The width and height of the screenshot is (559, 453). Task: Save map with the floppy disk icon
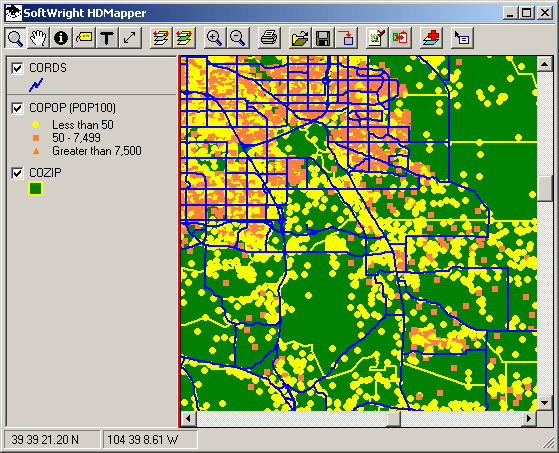pos(323,38)
